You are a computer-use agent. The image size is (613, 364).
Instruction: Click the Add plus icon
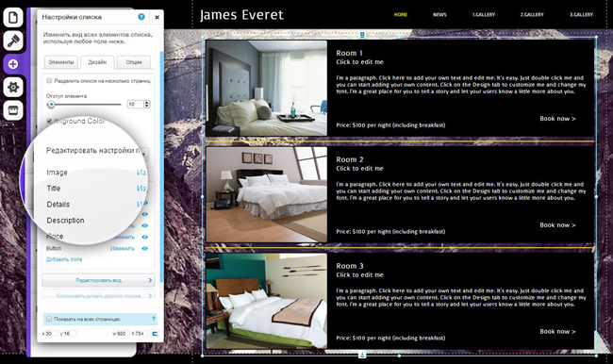(13, 64)
